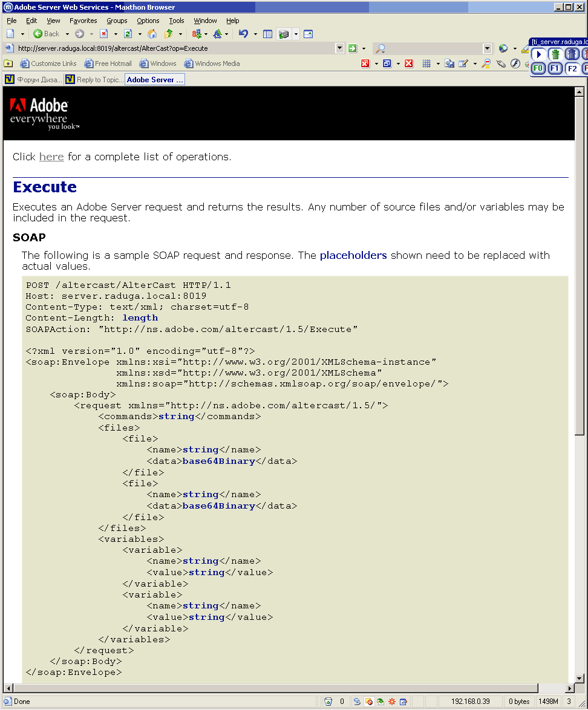Go to the Home page icon
Screen dimensions: 588x710
[152, 34]
